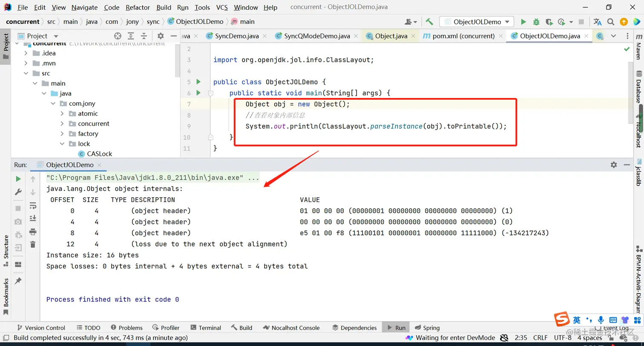Change the CRLF line separator
Viewport: 644px width, 346px height.
tap(540, 338)
